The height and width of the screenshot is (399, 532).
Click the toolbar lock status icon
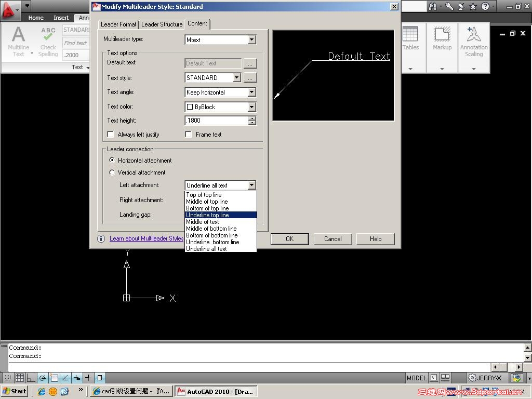[x=517, y=378]
